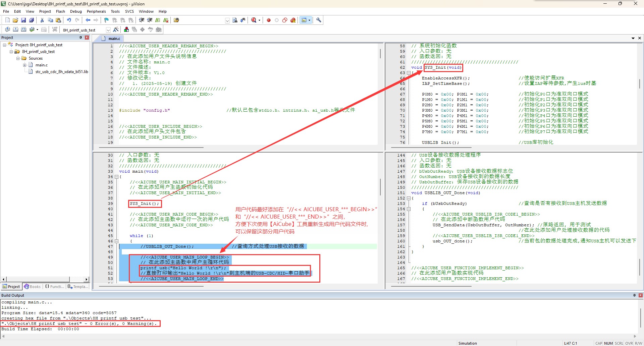Expand the main.c tree node
The height and width of the screenshot is (346, 644).
point(24,65)
